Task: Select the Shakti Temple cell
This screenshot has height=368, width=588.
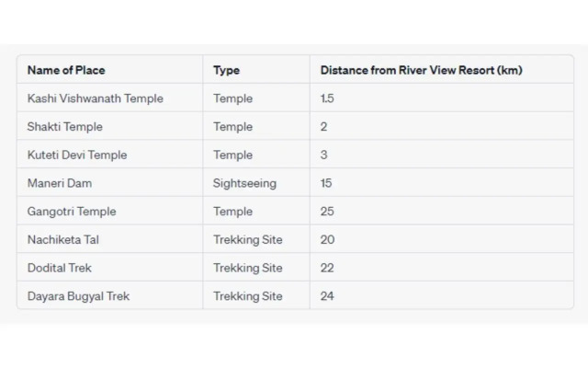Action: pos(65,127)
